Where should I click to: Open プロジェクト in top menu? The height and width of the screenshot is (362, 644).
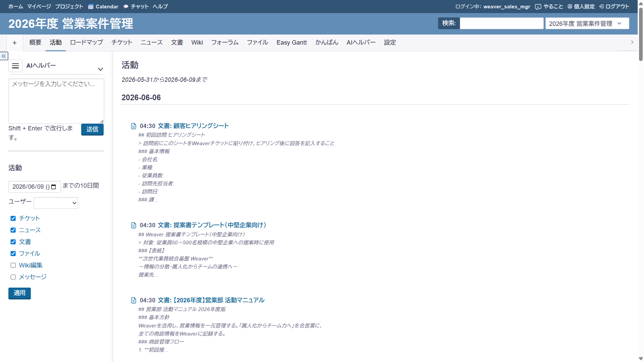tap(69, 7)
